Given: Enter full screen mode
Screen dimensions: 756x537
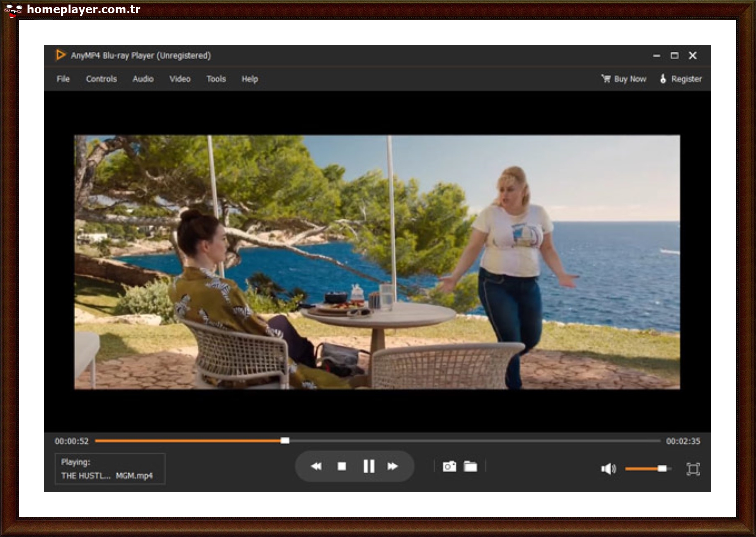Looking at the screenshot, I should [x=694, y=467].
